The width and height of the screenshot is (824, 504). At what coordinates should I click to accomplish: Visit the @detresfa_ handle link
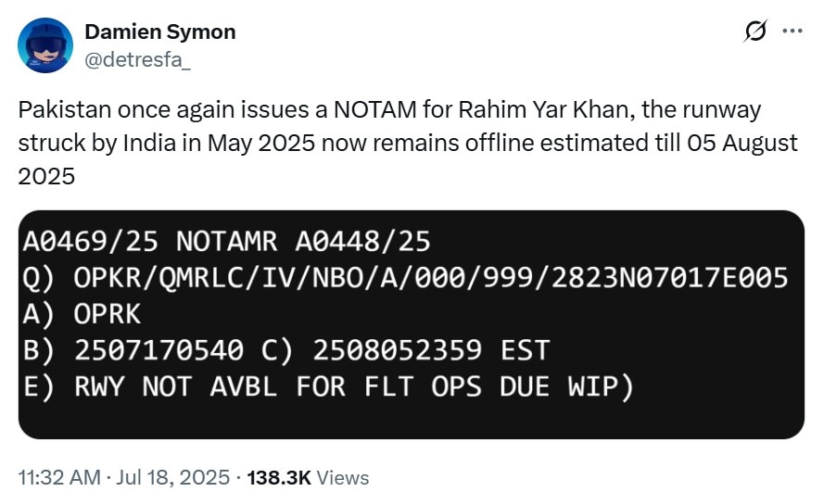point(138,60)
